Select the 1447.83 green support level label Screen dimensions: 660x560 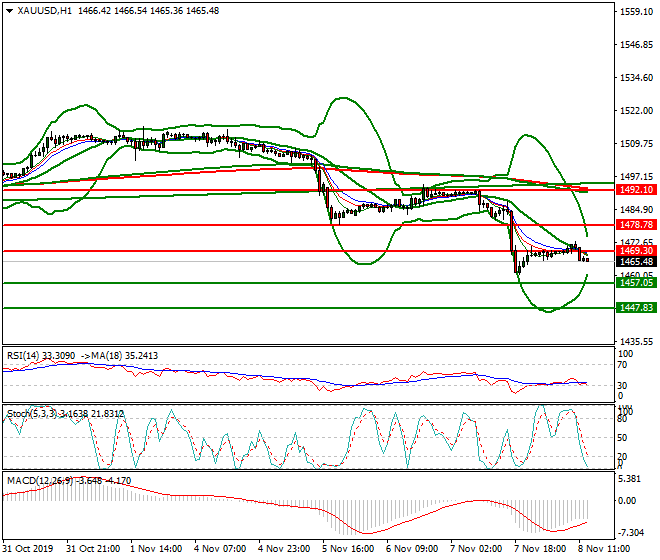coord(636,308)
